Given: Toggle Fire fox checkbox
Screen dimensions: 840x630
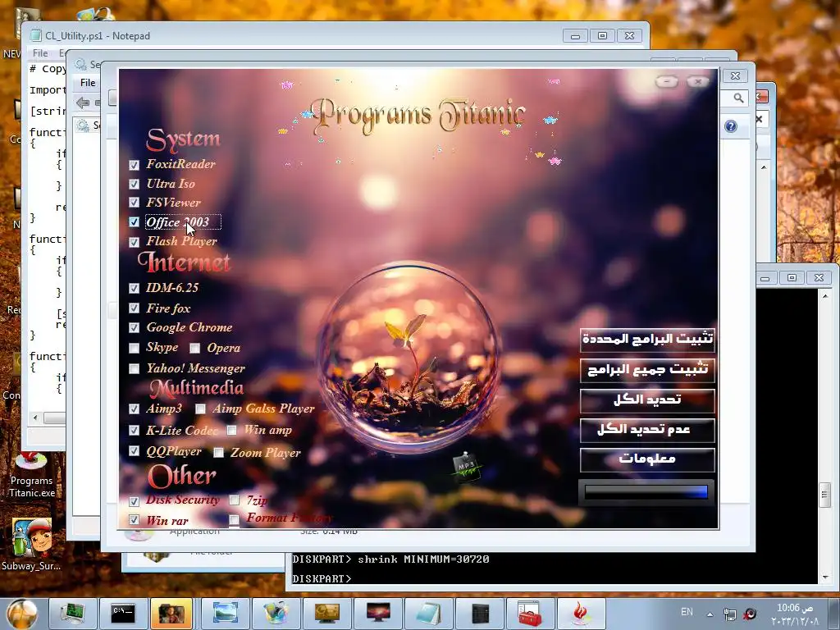Looking at the screenshot, I should click(x=134, y=308).
